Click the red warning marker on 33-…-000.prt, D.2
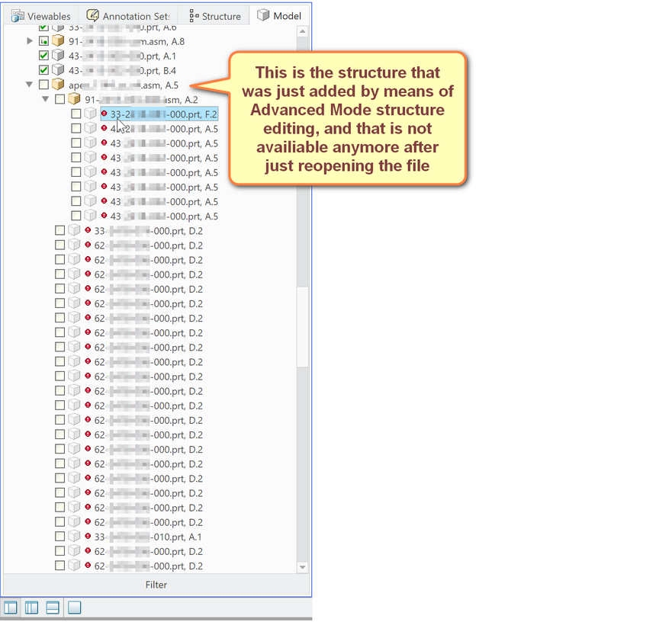672x622 pixels. 88,230
